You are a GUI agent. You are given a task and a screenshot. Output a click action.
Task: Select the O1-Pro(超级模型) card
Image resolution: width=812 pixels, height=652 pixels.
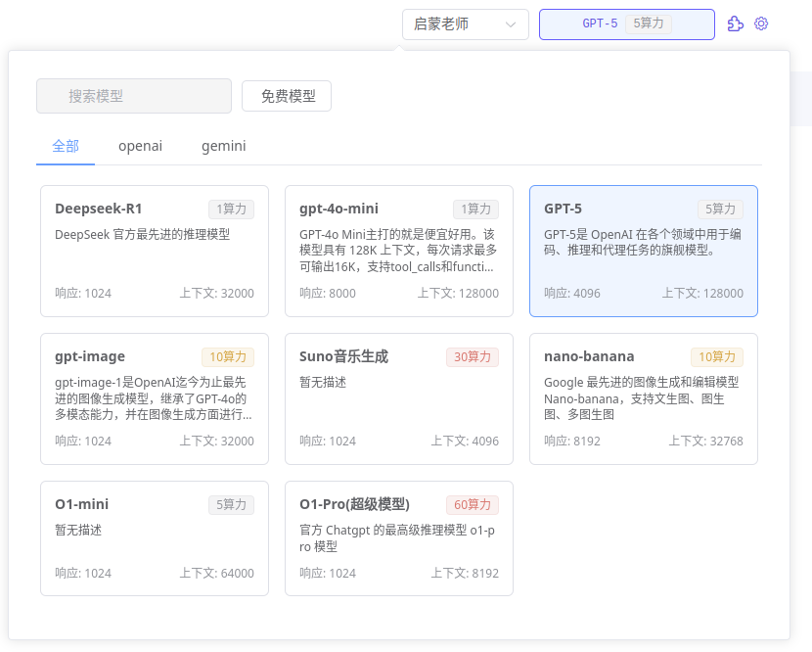pyautogui.click(x=399, y=538)
